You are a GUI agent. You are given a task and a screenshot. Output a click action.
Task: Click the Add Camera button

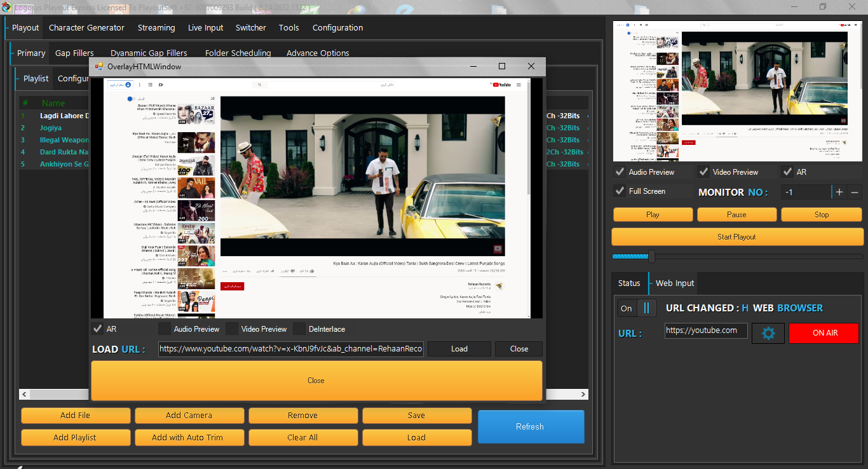click(189, 416)
